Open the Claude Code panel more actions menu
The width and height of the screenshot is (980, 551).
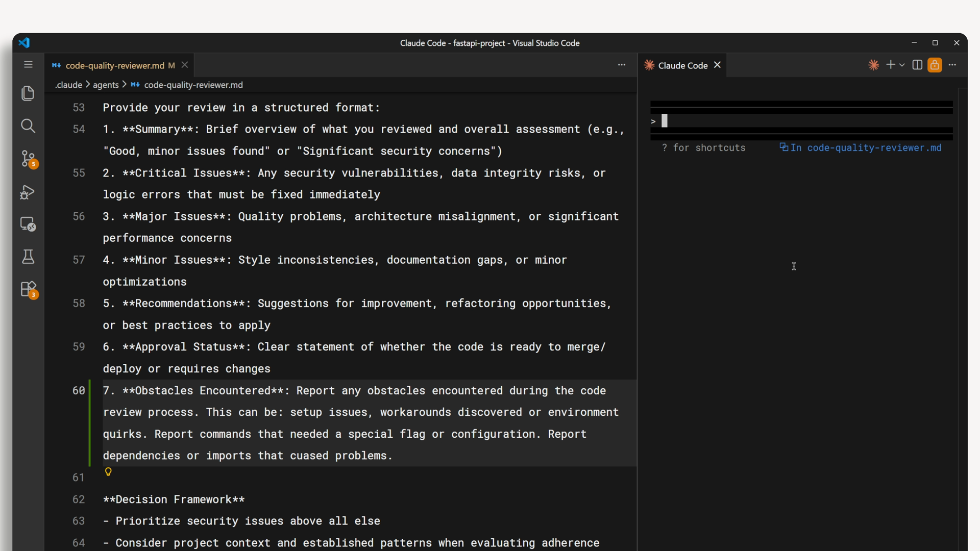[x=952, y=65]
